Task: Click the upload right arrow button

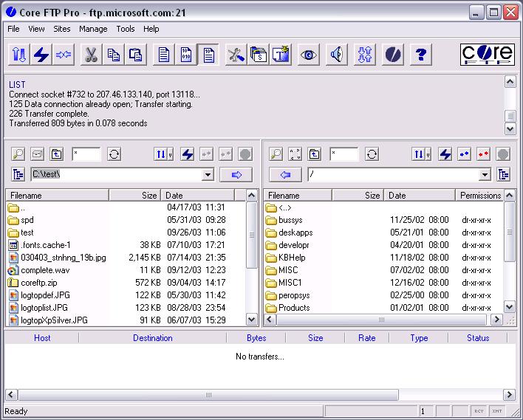Action: [x=236, y=174]
